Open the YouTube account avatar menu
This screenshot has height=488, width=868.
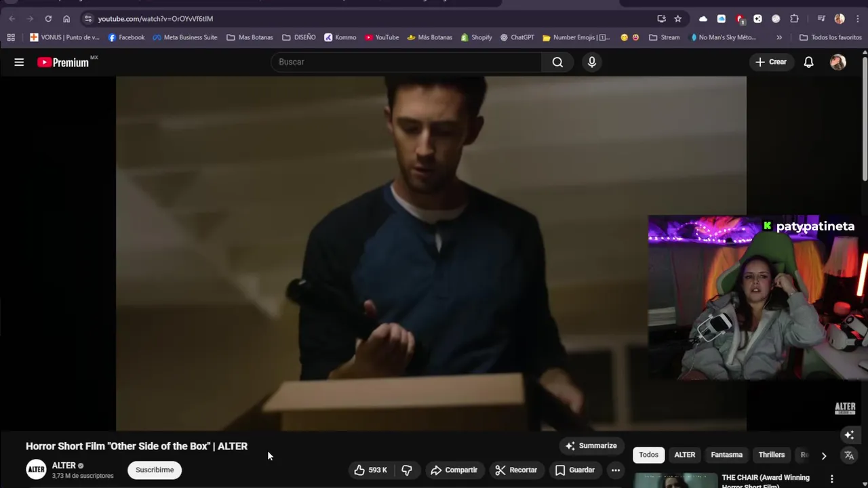(838, 62)
